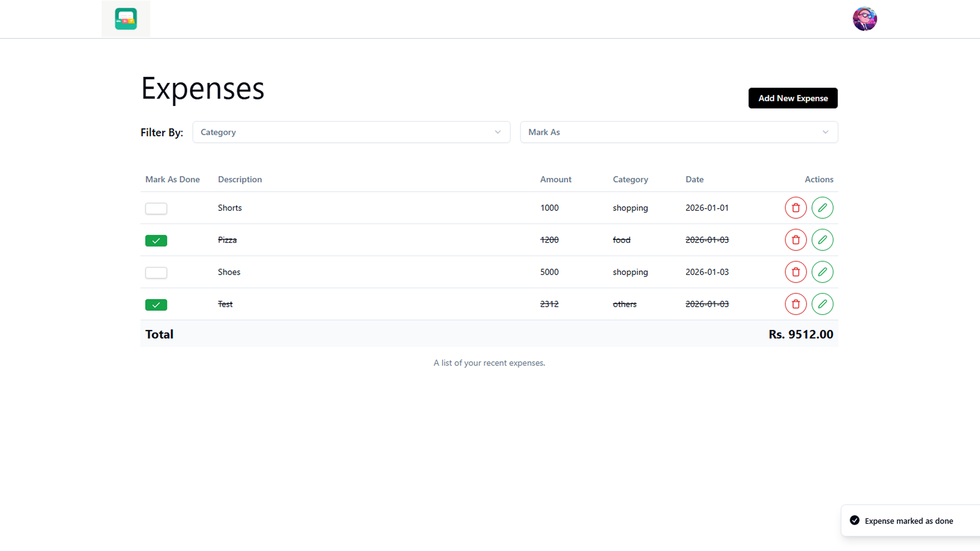
Task: Remove the Test expense via trash icon
Action: pyautogui.click(x=795, y=304)
